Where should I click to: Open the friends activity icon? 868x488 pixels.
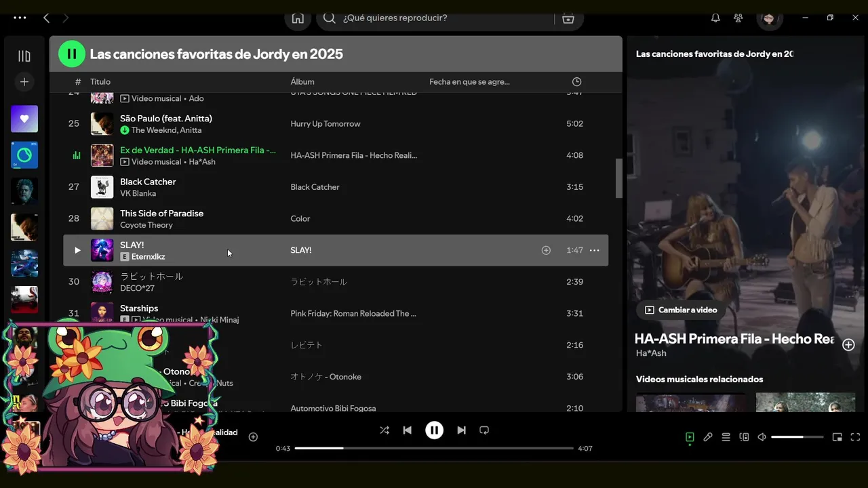pos(738,18)
